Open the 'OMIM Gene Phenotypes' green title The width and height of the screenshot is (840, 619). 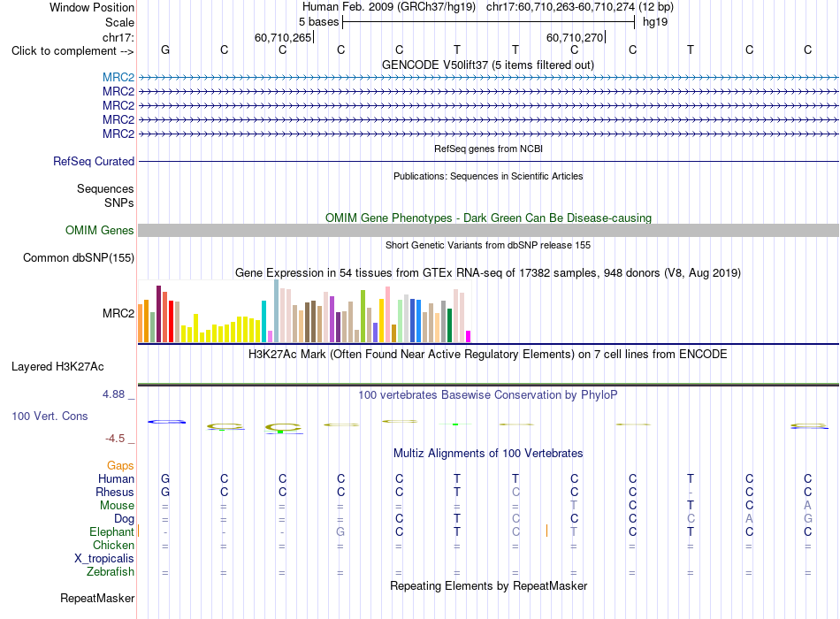[x=488, y=218]
